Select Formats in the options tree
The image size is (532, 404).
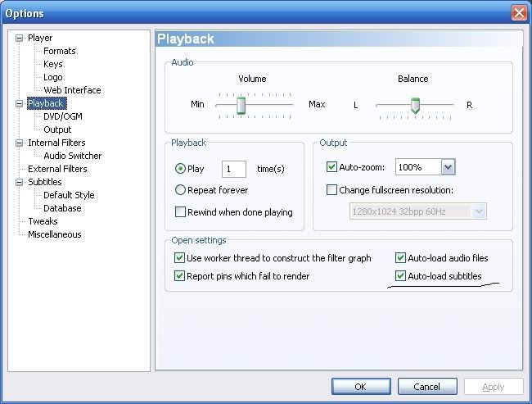tap(60, 51)
